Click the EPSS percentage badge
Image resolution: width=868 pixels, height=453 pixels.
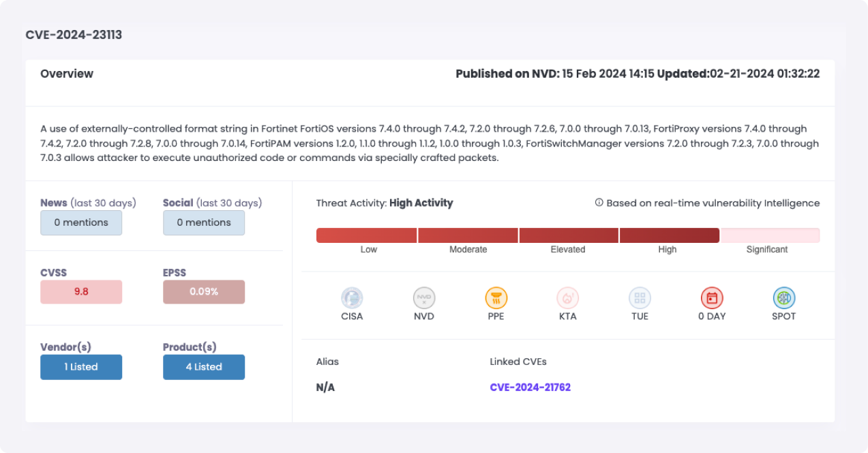click(203, 291)
